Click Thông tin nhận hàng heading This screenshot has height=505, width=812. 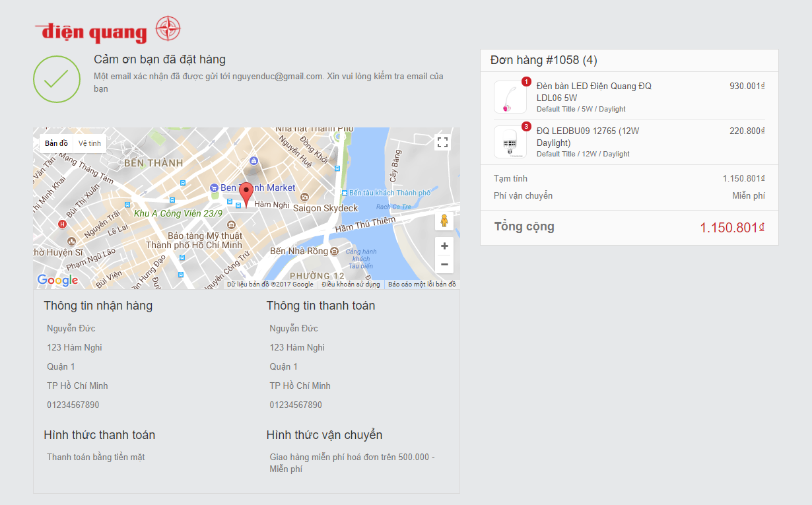click(x=98, y=306)
